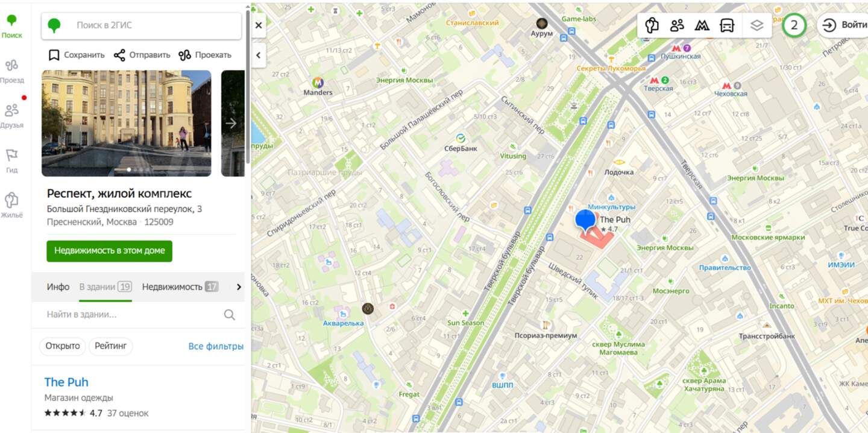This screenshot has width=868, height=433.
Task: Toggle the Открыто filter chip
Action: 63,346
